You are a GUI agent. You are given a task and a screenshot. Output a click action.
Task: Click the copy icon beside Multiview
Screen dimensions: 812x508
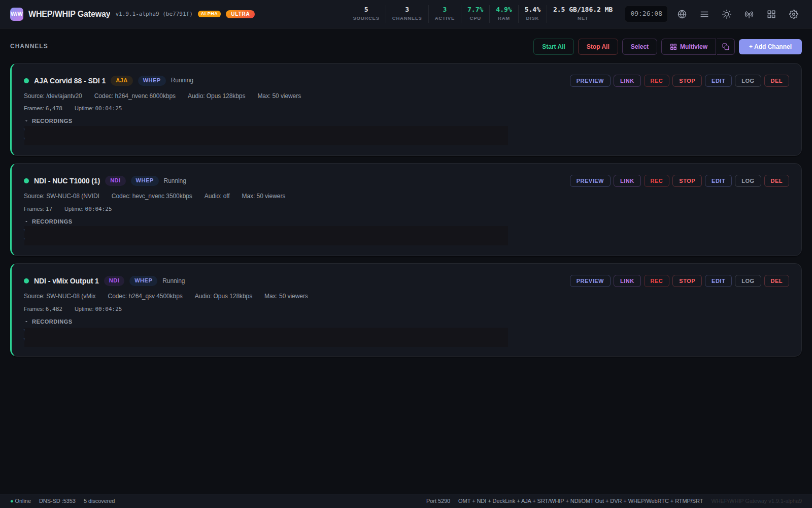(726, 47)
